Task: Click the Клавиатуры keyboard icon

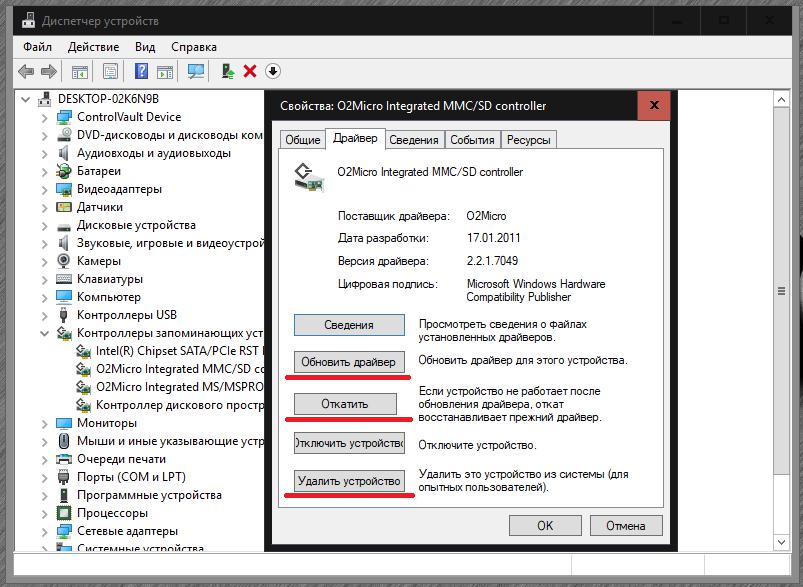Action: click(x=64, y=279)
